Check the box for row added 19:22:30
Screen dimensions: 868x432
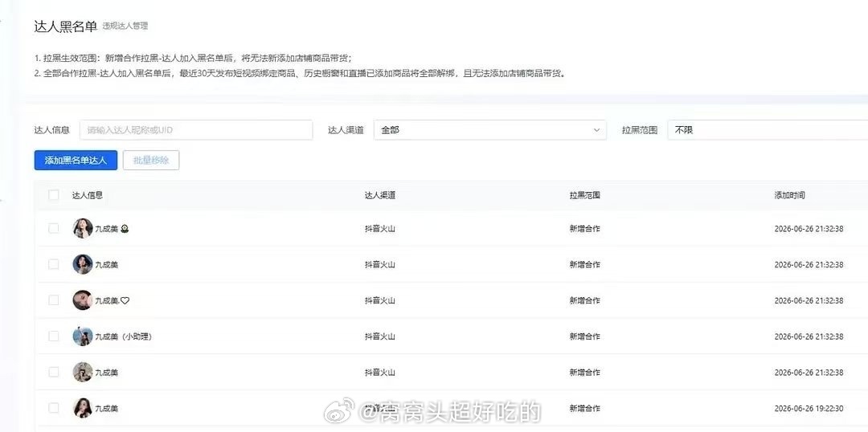54,408
